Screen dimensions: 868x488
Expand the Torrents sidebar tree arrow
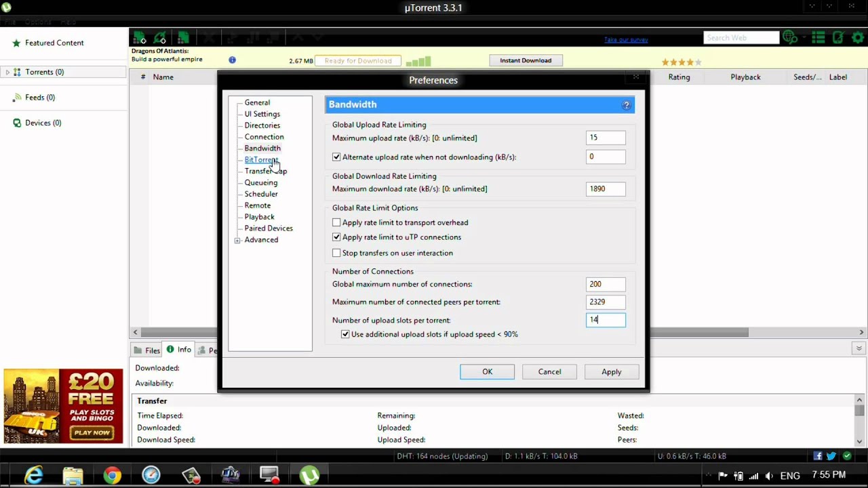7,73
